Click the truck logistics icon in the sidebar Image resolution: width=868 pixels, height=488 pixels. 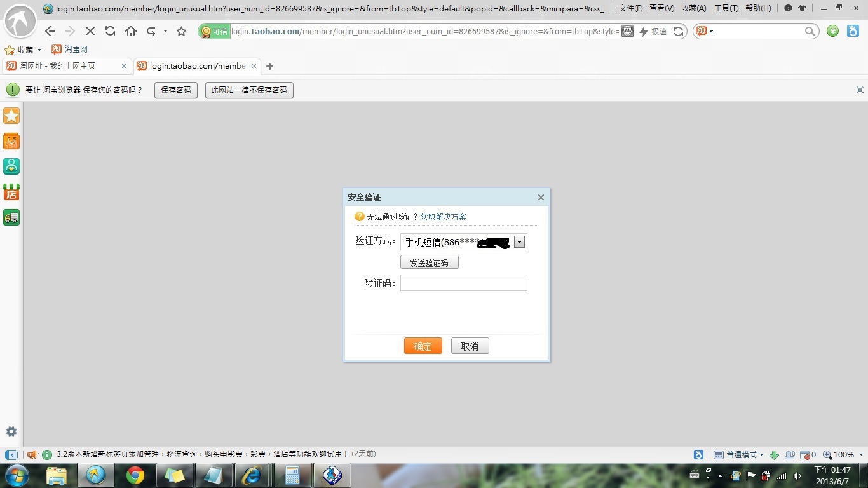click(x=11, y=217)
